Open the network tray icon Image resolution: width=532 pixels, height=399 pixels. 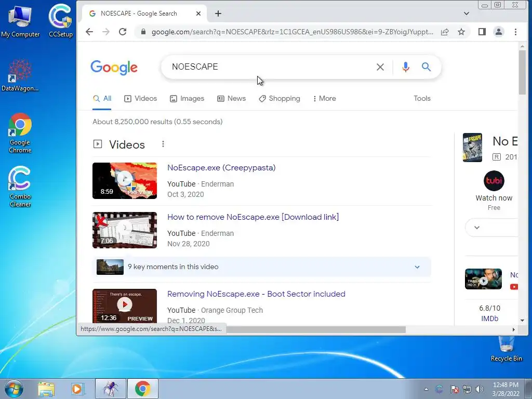pos(467,389)
